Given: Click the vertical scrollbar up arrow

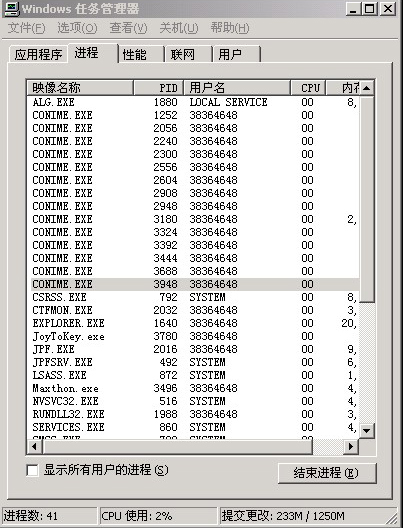Looking at the screenshot, I should tap(366, 88).
